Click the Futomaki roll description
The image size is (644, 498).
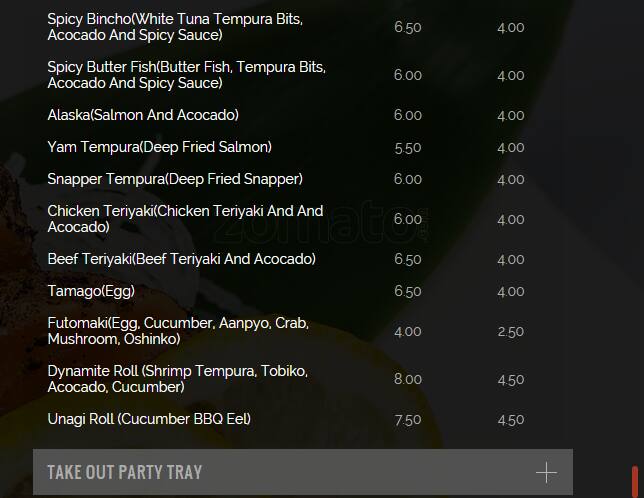[x=178, y=331]
